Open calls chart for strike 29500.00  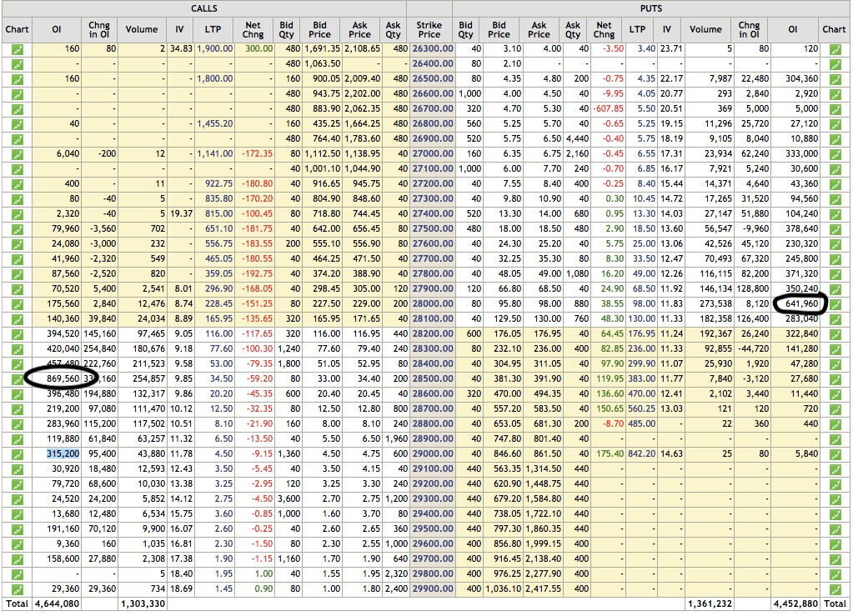(18, 529)
